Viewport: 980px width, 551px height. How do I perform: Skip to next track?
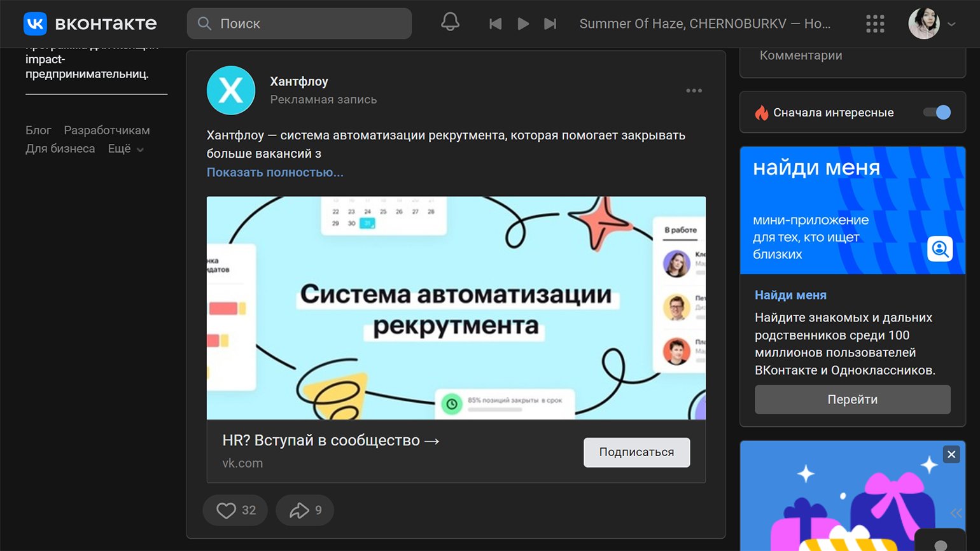[x=550, y=24]
